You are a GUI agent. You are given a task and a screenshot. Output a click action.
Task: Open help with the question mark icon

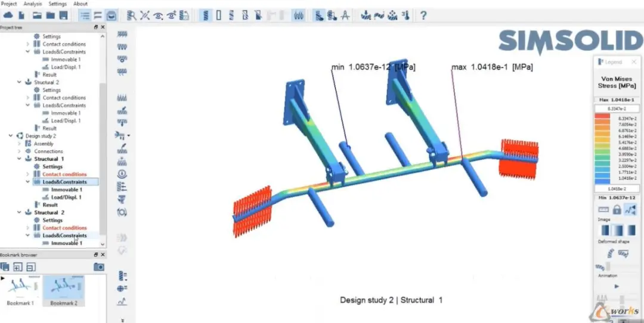[423, 15]
